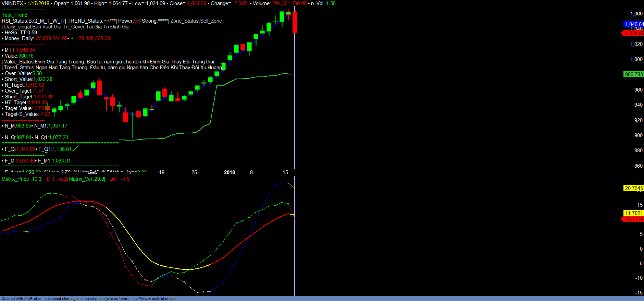Image resolution: width=644 pixels, height=301 pixels.
Task: Click the yellow 11.7021 indicator tag
Action: tap(633, 213)
